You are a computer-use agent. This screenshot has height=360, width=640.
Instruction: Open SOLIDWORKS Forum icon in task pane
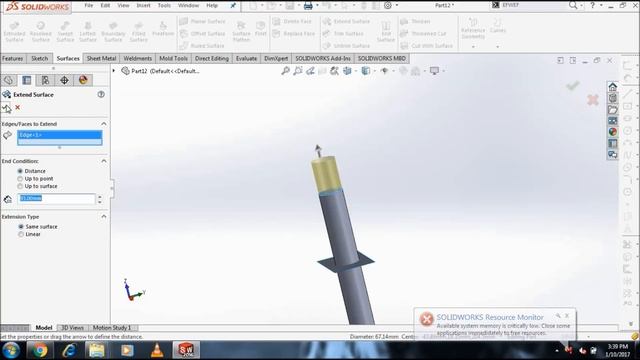pos(612,155)
